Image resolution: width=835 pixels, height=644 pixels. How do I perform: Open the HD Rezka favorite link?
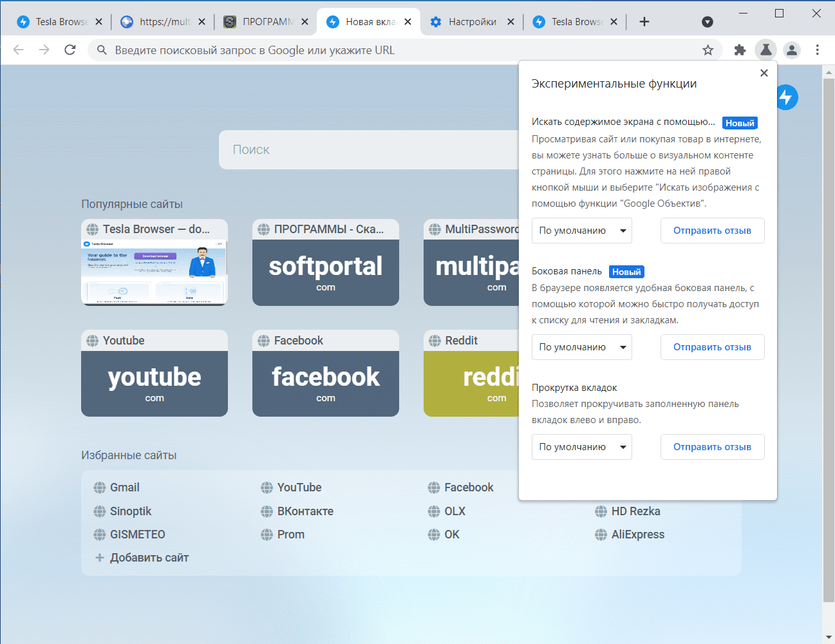pos(628,511)
